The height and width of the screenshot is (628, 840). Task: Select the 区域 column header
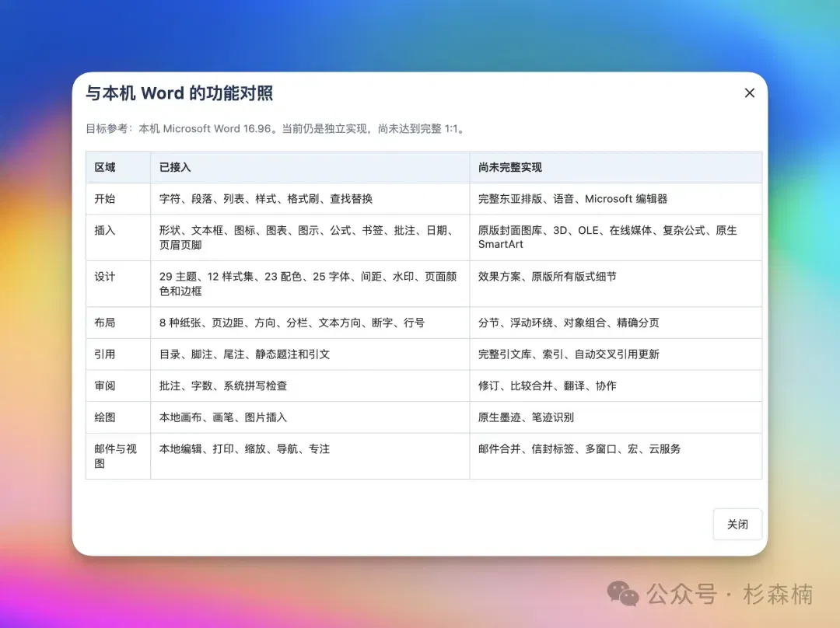118,168
